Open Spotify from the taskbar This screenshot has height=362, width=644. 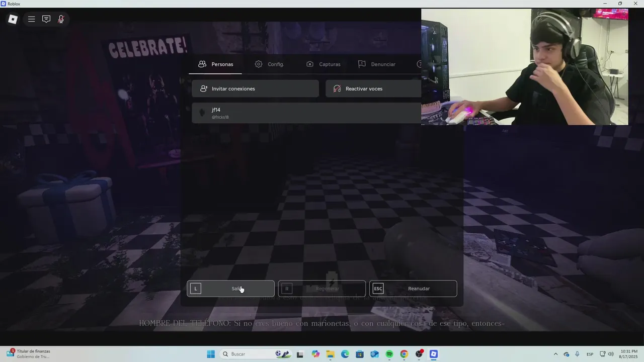coord(389,354)
